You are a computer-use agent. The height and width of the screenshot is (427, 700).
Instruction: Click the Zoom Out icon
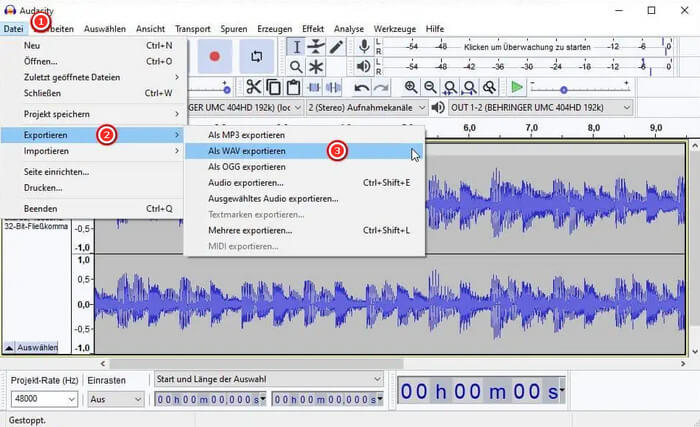coord(430,87)
